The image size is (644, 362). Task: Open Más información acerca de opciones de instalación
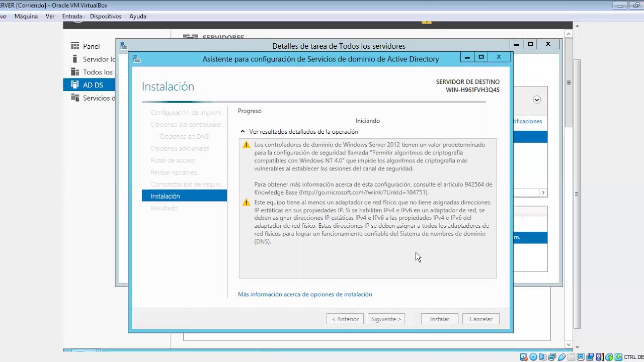pos(305,294)
